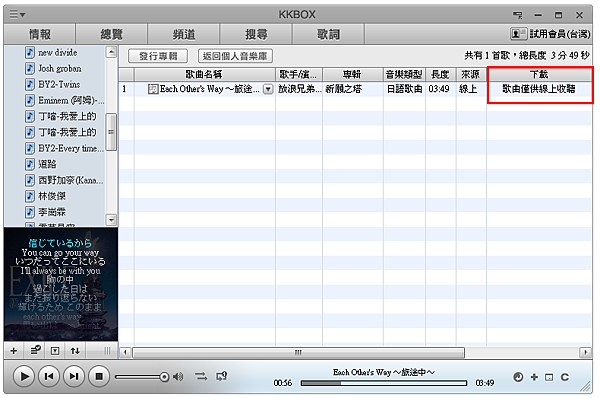Click note icon beside '林俊傑'
The height and width of the screenshot is (398, 600).
[x=30, y=196]
